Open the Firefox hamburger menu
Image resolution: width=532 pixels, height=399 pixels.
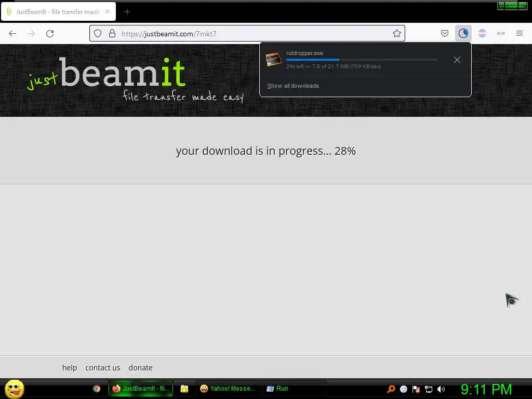click(519, 33)
